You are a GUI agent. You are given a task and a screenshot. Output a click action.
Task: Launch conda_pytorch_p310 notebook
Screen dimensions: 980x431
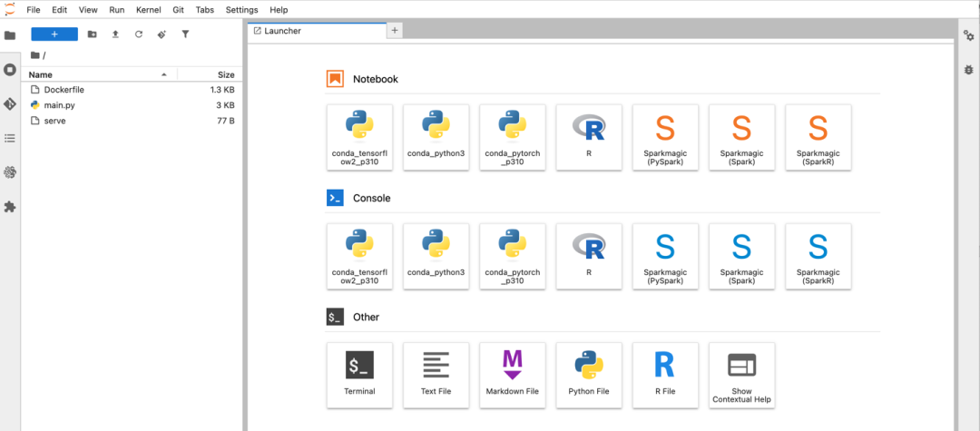513,137
